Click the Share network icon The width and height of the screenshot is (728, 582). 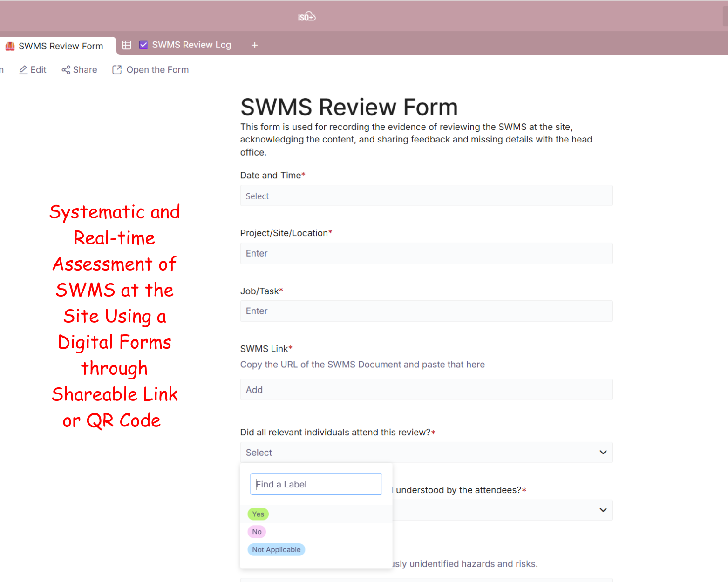[66, 70]
